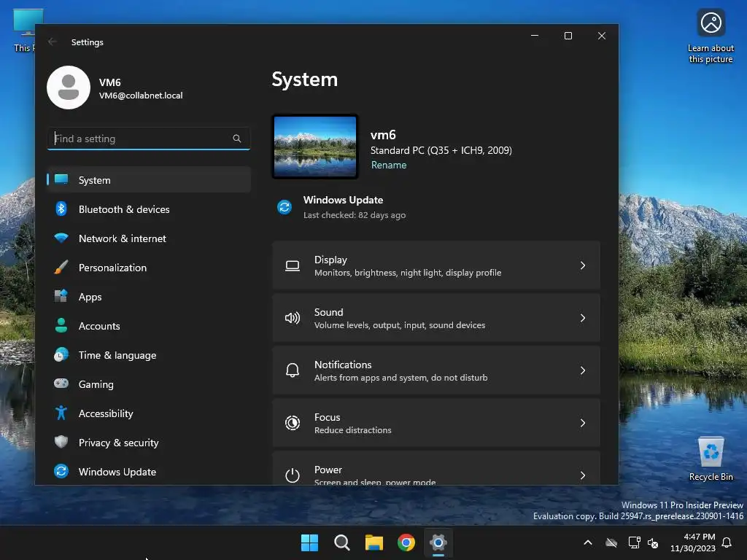Expand the Notifications chevron
The width and height of the screenshot is (747, 560).
[583, 370]
